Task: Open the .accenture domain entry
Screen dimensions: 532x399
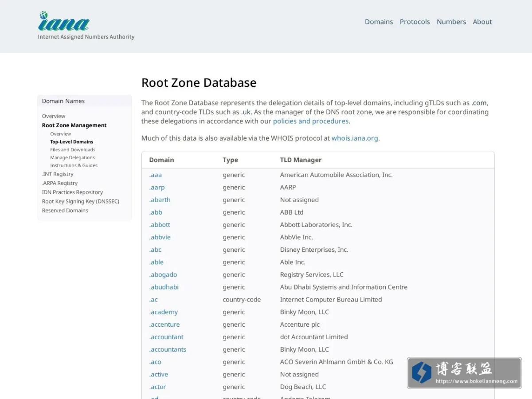Action: (x=164, y=325)
